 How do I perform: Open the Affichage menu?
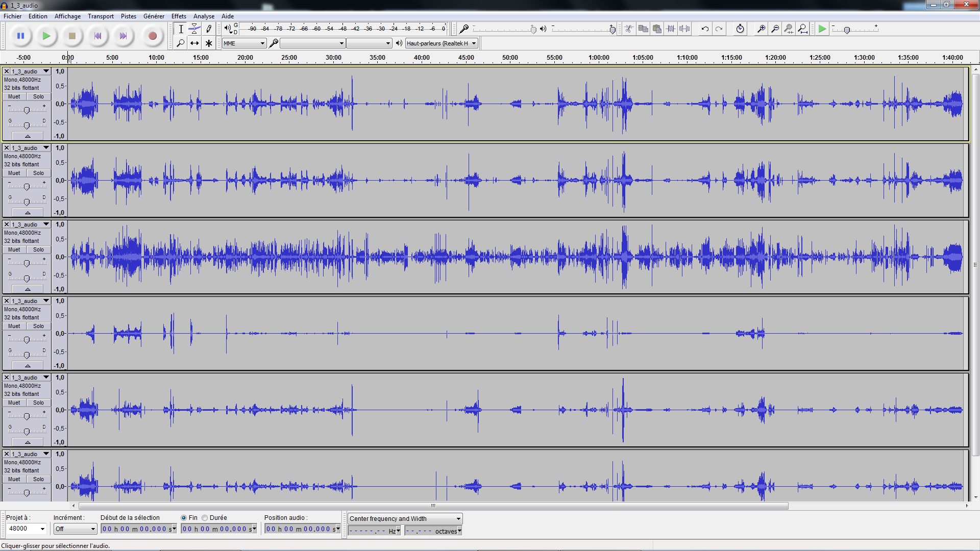pos(67,16)
